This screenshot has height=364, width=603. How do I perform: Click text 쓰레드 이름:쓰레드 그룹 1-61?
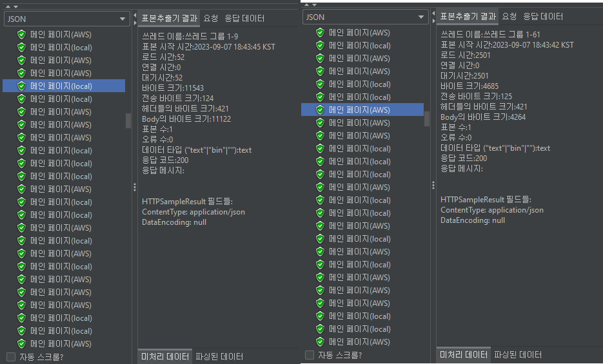click(490, 35)
